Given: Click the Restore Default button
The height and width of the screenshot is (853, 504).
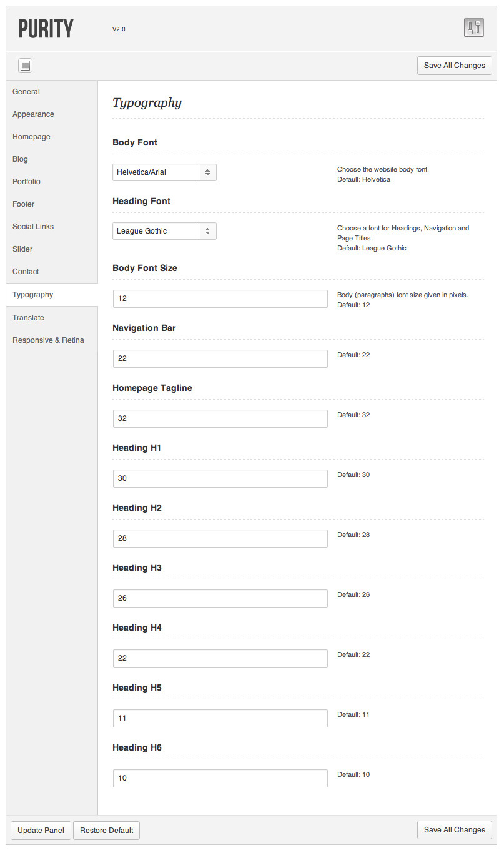Looking at the screenshot, I should point(107,831).
